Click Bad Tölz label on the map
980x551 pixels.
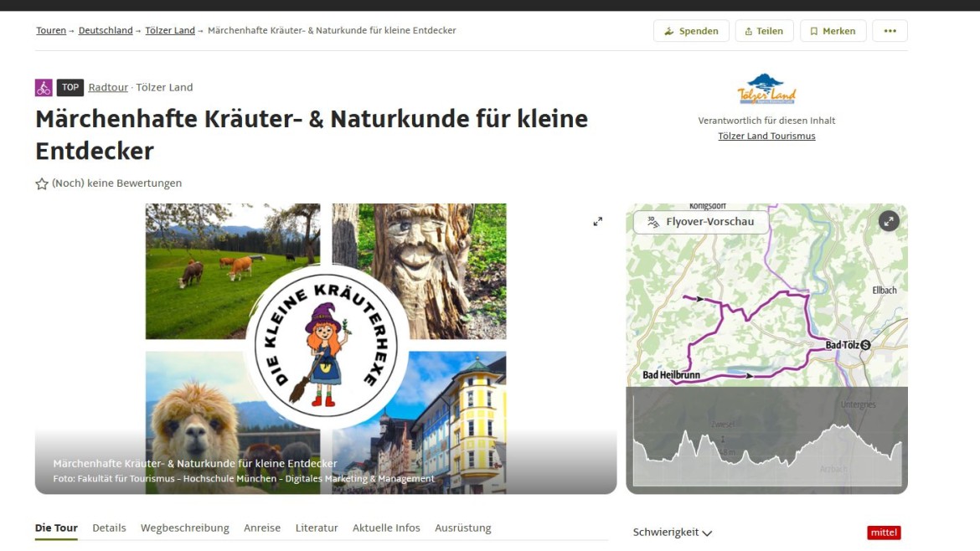coord(842,345)
